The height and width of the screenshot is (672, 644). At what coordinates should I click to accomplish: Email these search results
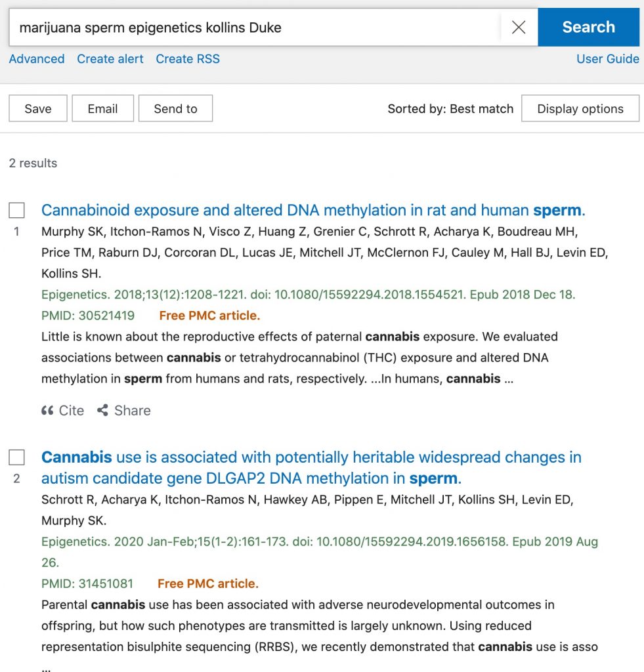[102, 108]
